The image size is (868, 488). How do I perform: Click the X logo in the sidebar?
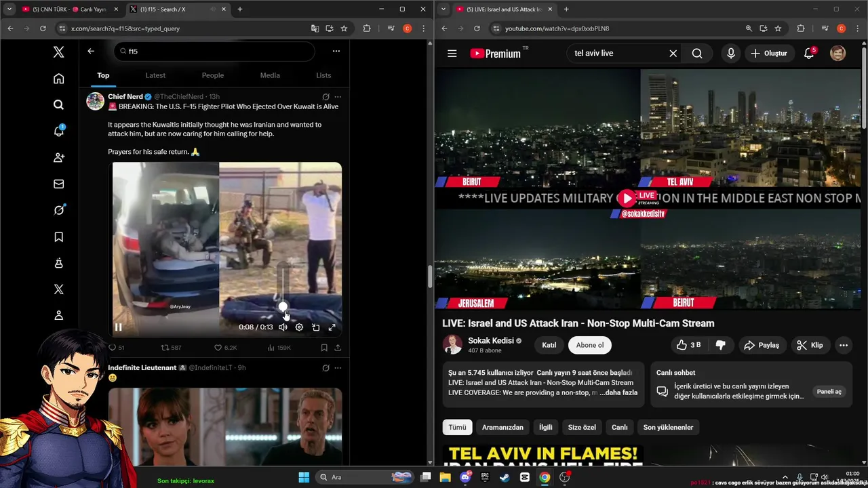59,52
